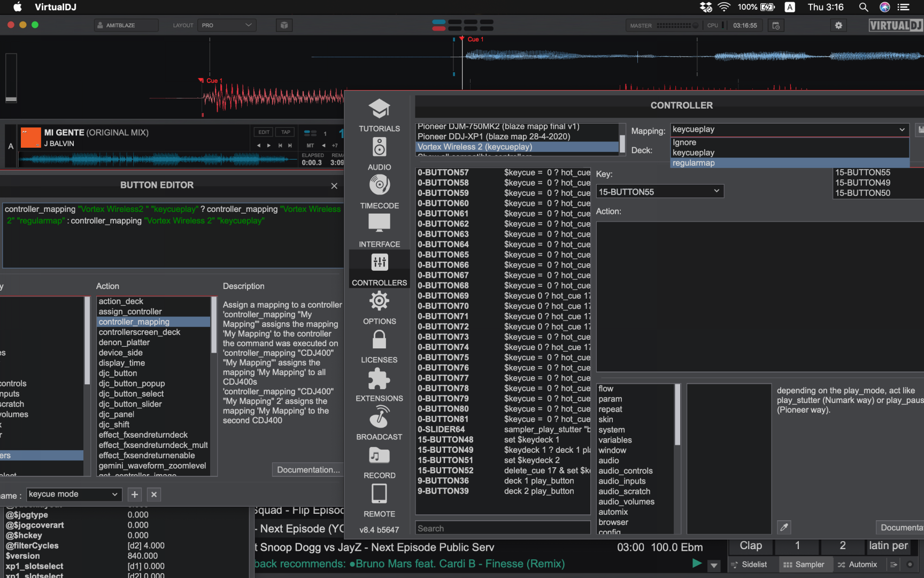The image size is (924, 578).
Task: Open the keycue mode name dropdown
Action: pyautogui.click(x=74, y=495)
